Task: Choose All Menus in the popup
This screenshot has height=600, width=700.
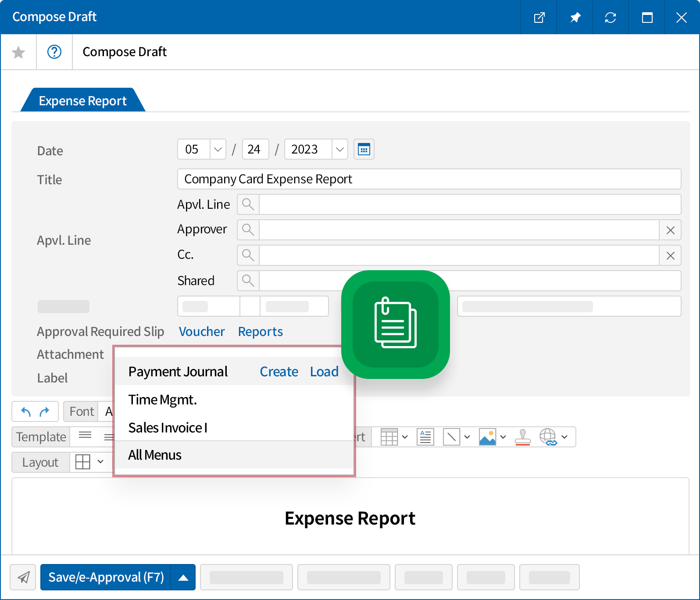Action: click(x=155, y=455)
